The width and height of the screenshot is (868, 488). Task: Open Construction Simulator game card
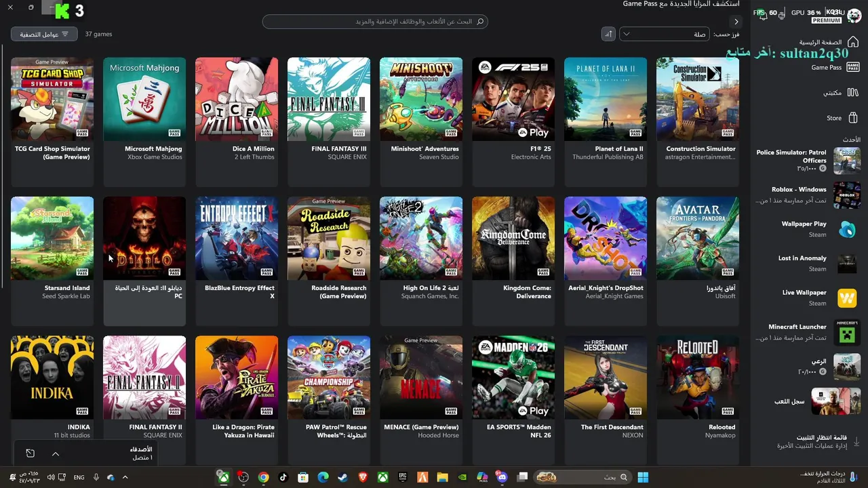point(698,121)
